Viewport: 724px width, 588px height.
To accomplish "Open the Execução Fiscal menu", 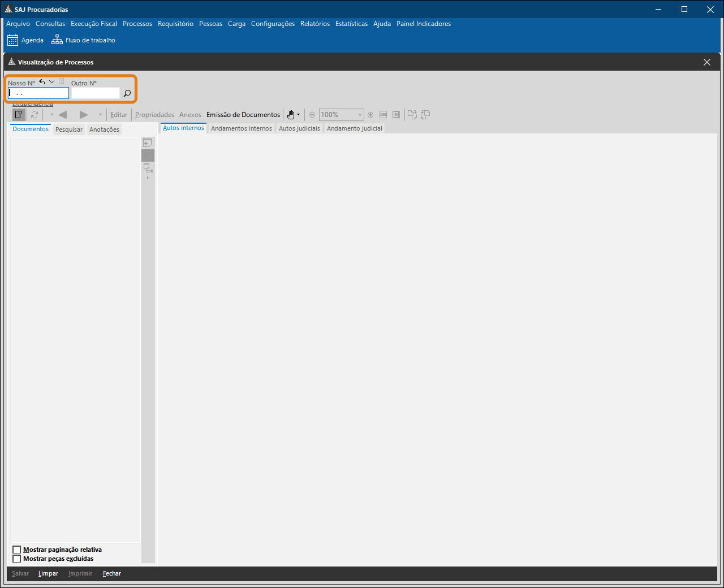I will tap(94, 24).
